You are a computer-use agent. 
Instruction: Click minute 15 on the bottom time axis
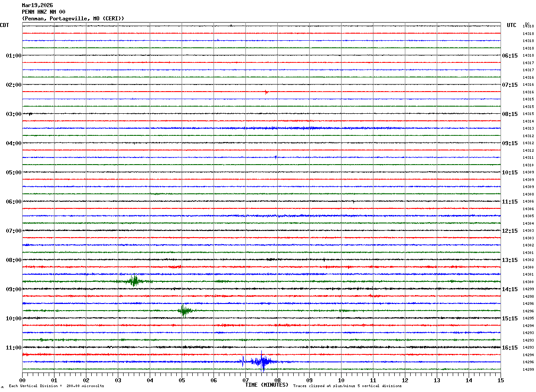click(x=501, y=380)
